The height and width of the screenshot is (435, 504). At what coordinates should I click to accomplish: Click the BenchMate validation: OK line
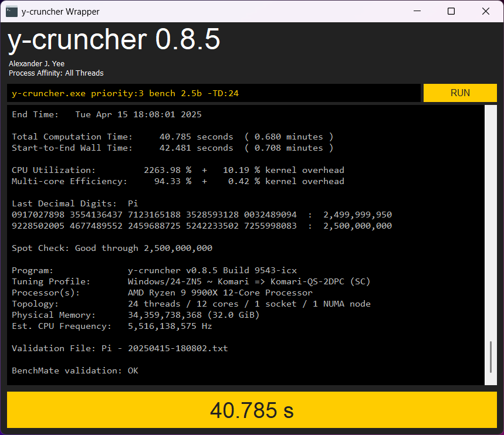point(75,371)
